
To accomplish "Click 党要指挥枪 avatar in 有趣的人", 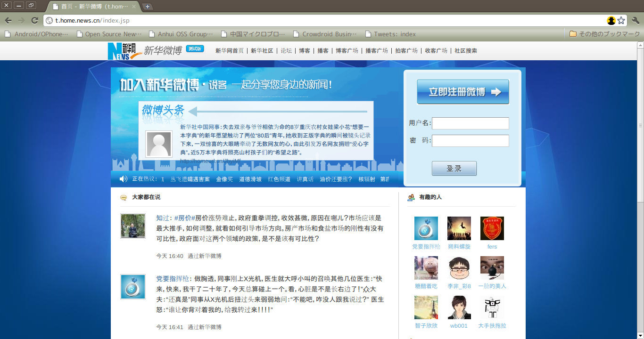I will (x=426, y=228).
